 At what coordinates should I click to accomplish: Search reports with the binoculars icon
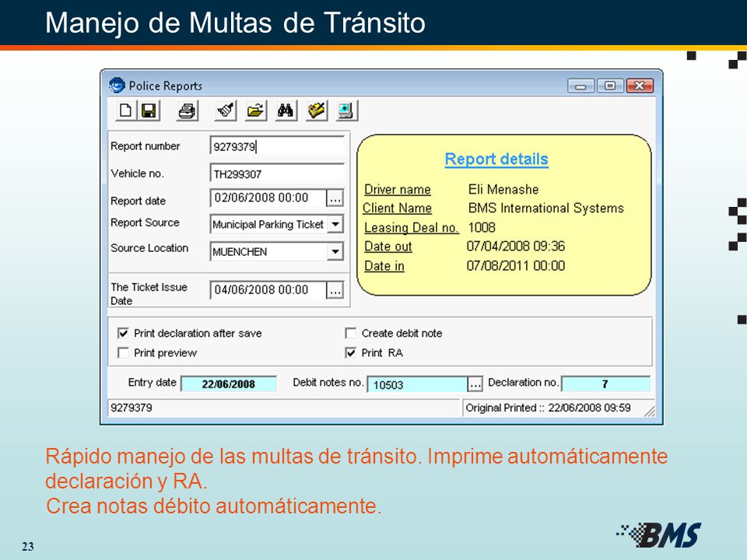click(x=286, y=110)
